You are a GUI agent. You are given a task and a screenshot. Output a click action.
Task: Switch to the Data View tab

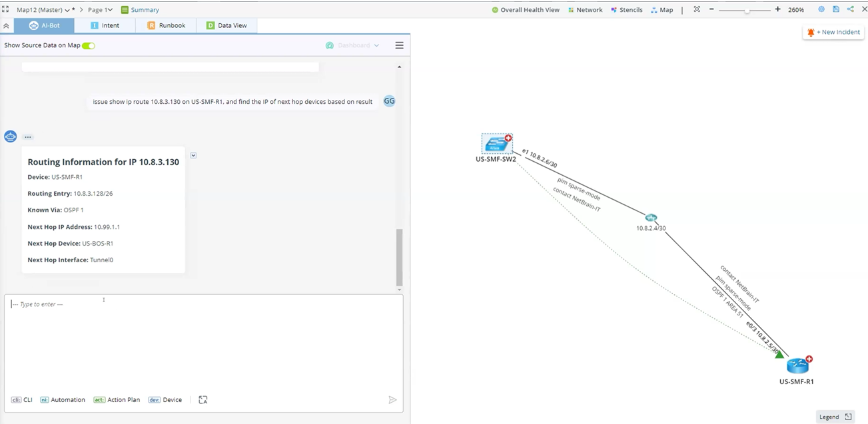pyautogui.click(x=226, y=25)
